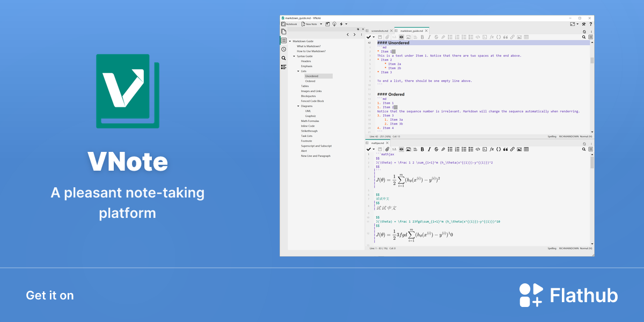This screenshot has width=644, height=322.
Task: Toggle bold in markdown_guide.md editor toolbar
Action: point(422,37)
